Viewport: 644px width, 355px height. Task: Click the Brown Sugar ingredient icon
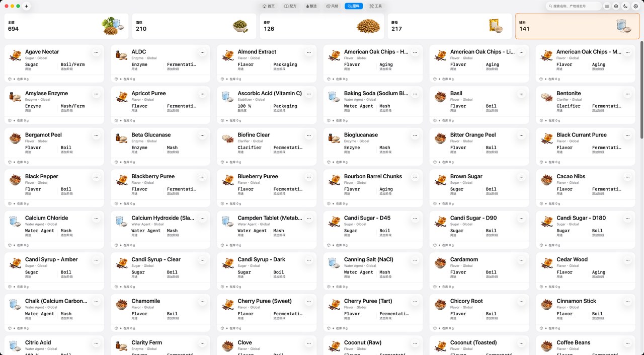[440, 179]
